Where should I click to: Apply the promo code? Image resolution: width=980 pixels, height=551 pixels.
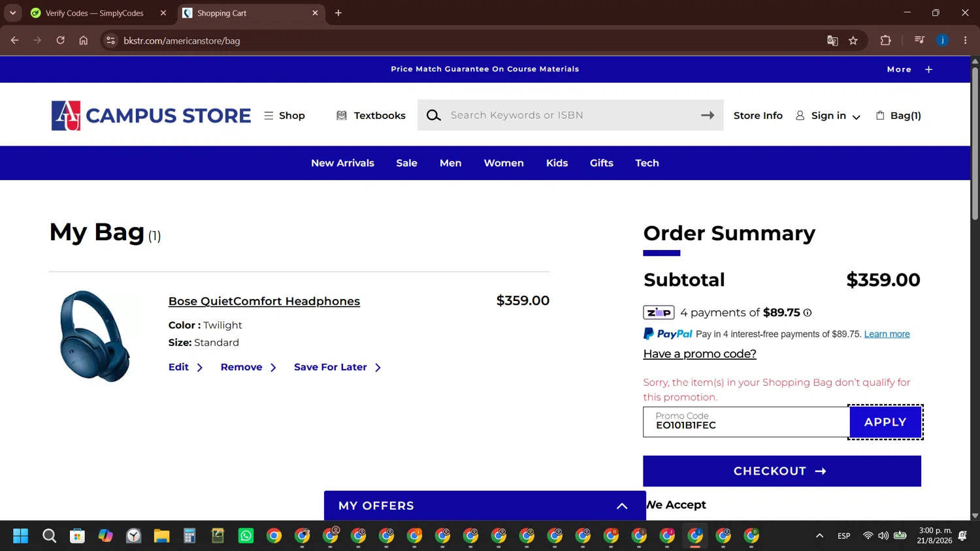(885, 422)
